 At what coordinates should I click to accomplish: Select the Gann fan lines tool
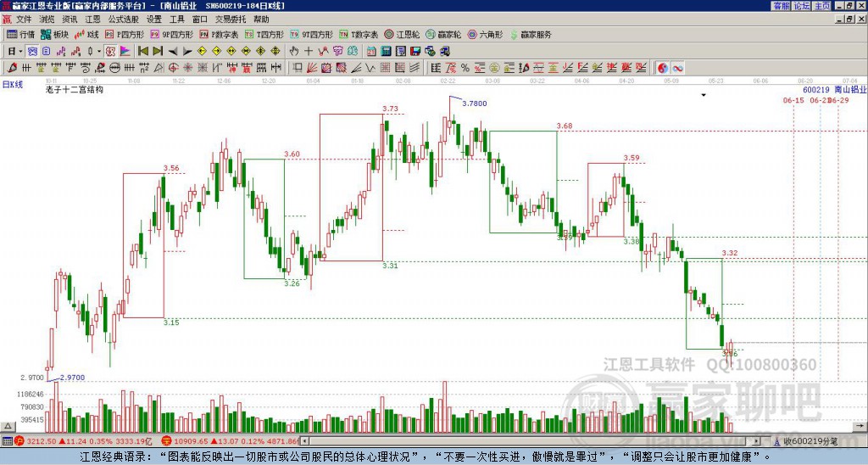312,68
